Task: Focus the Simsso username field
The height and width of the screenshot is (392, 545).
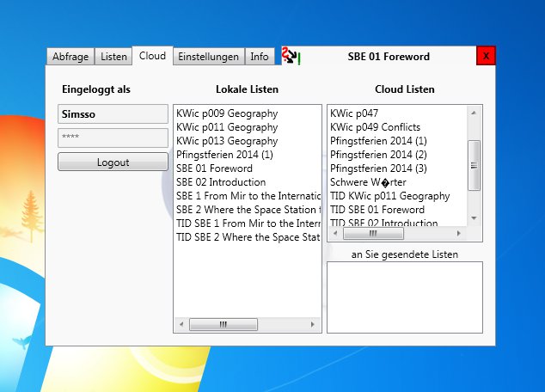Action: (113, 114)
